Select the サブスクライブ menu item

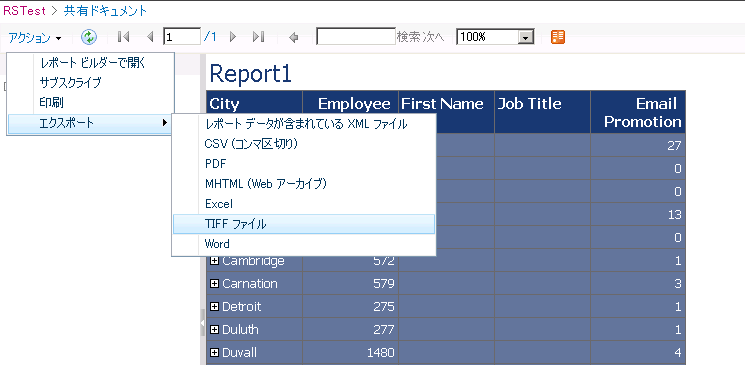(91, 83)
